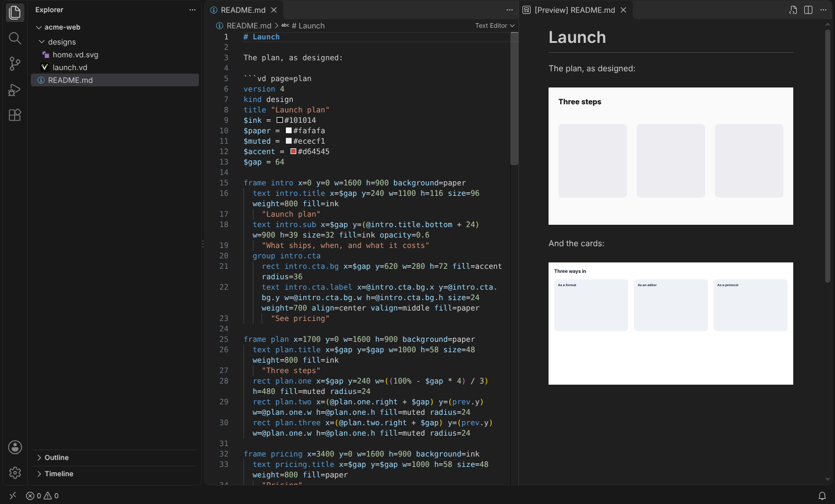
Task: Open the Run and Debug view icon
Action: pos(15,90)
